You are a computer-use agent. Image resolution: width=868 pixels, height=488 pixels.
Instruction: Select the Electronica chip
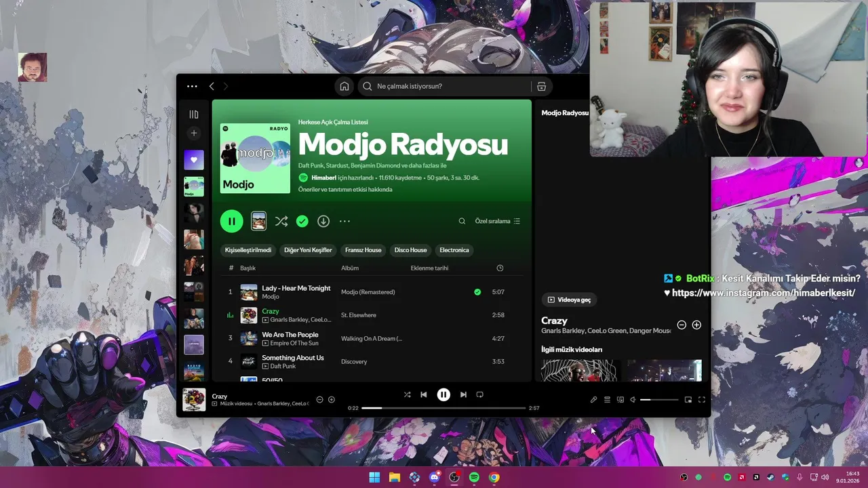pyautogui.click(x=454, y=250)
